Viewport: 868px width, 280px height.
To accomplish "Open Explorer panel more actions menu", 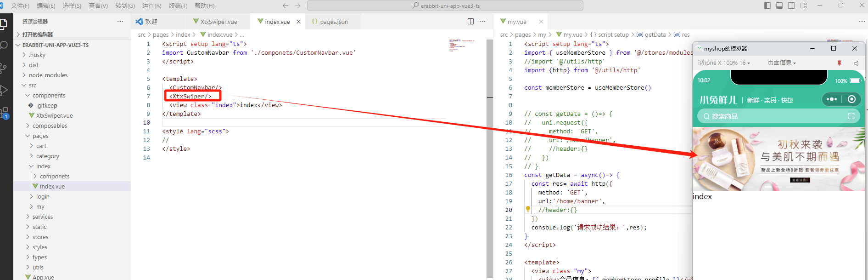I will (x=120, y=22).
